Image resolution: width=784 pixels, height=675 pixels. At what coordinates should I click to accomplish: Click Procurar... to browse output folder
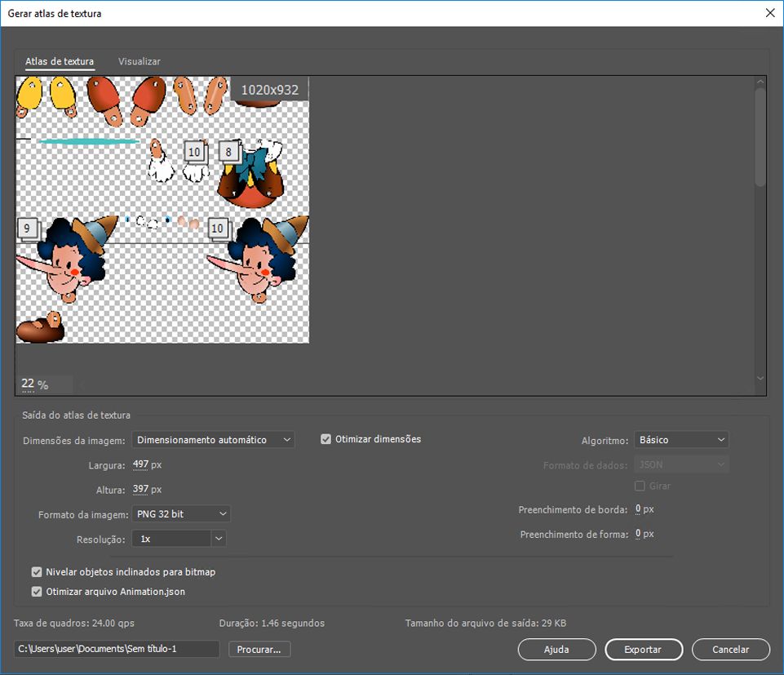click(x=259, y=650)
